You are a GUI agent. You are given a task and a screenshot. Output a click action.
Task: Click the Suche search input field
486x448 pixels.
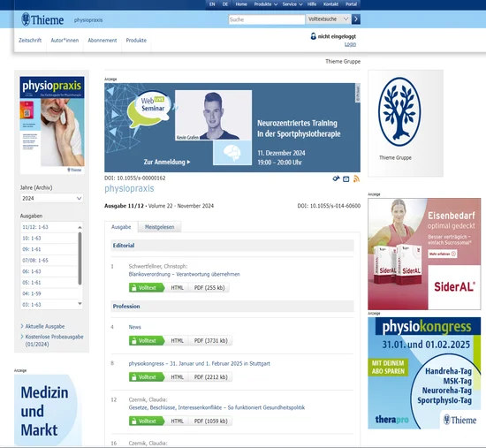click(x=267, y=19)
